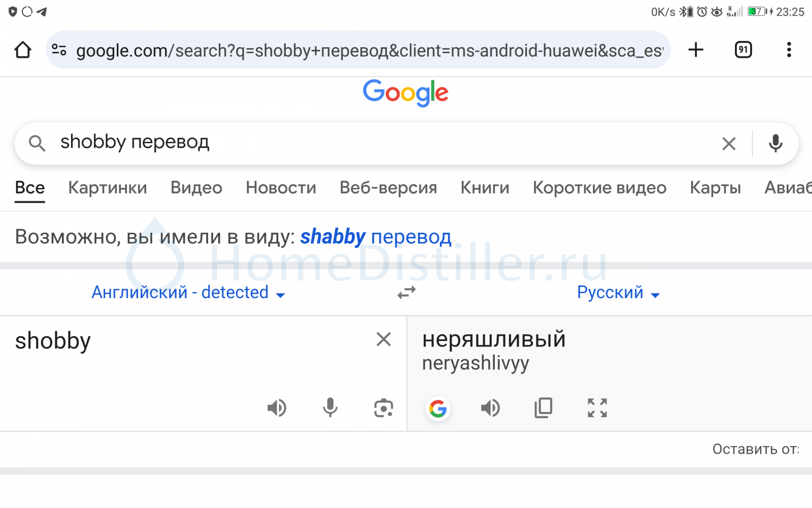Use microphone for translation voice input

click(x=330, y=408)
